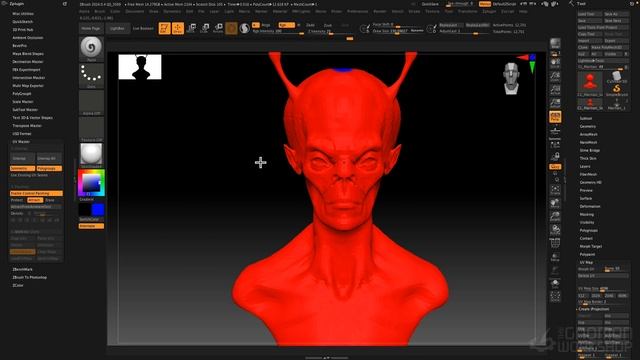The width and height of the screenshot is (640, 360).
Task: Toggle Enable Control Painting
Action: (36, 193)
